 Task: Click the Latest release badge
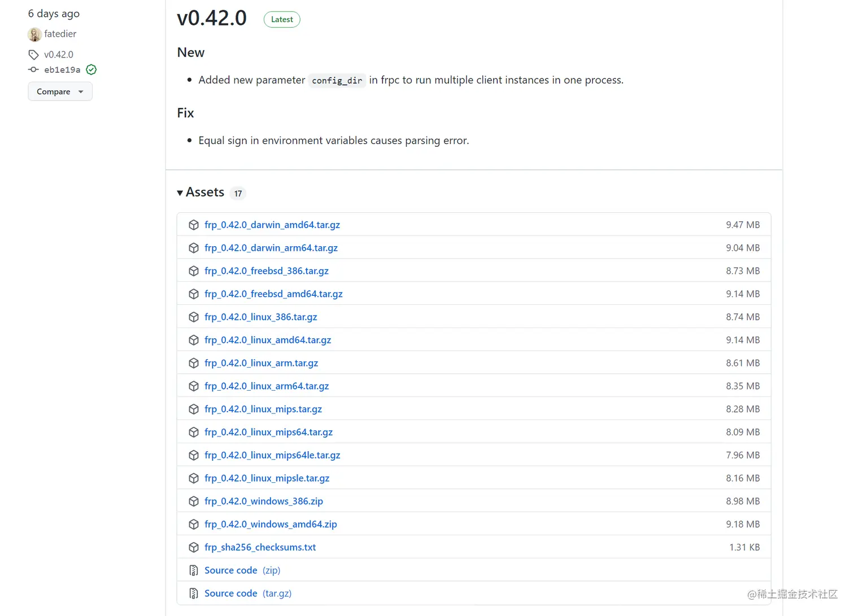coord(282,20)
